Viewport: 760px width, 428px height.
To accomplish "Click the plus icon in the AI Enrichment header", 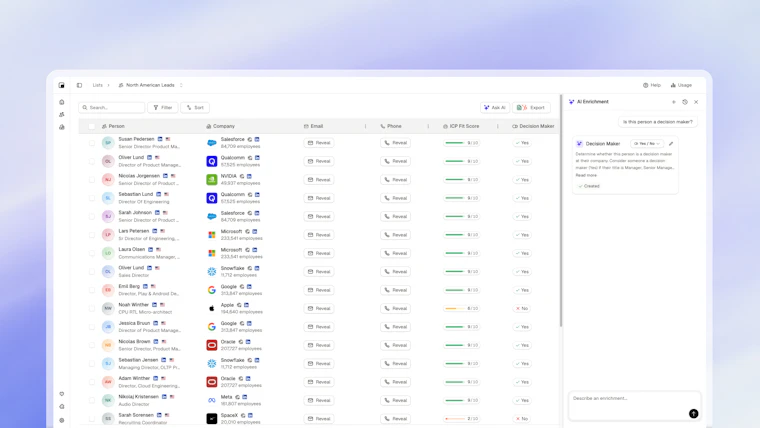I will coord(674,102).
